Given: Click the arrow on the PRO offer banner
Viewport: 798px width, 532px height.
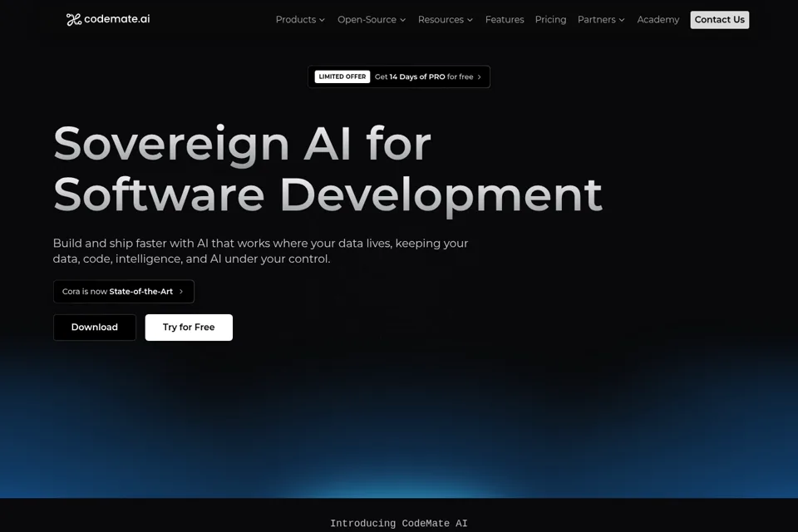Looking at the screenshot, I should coord(480,76).
